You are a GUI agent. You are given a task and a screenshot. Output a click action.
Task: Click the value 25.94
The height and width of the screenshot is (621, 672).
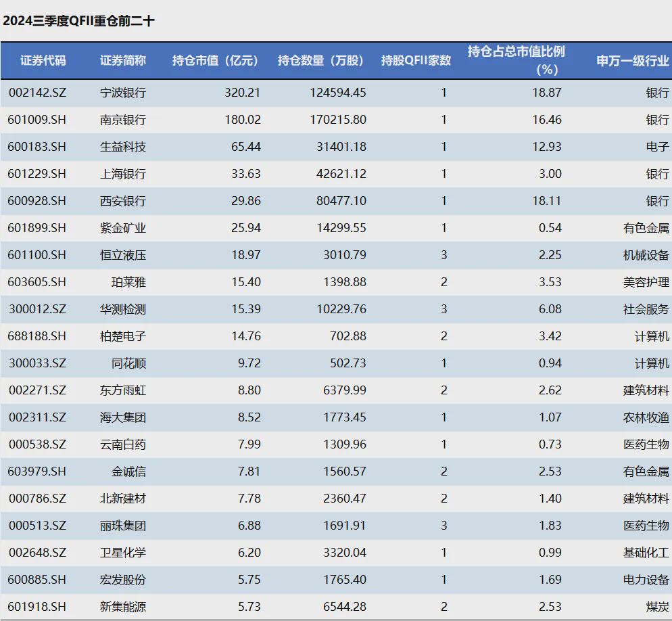tap(246, 228)
